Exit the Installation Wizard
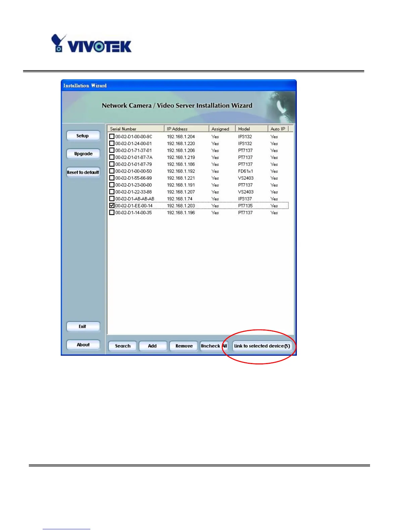Screen dimensions: 411x532 pos(83,326)
